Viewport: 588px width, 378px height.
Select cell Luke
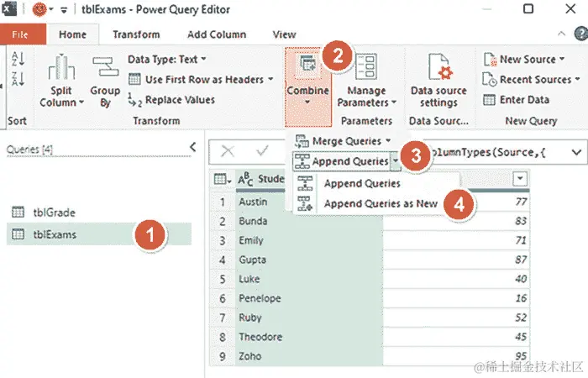pos(309,279)
